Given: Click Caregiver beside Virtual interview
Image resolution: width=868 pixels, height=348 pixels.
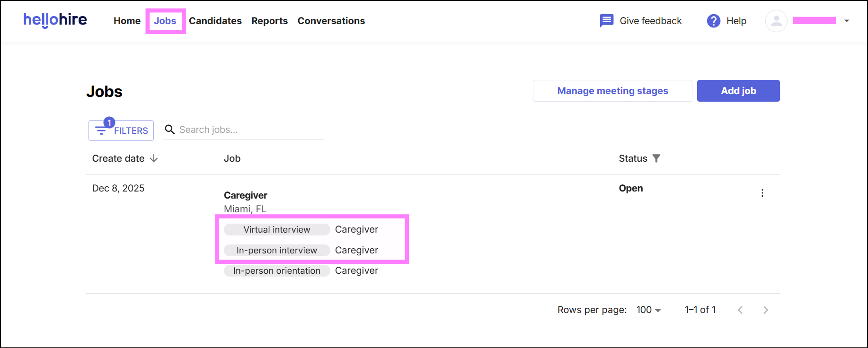Looking at the screenshot, I should click(x=356, y=229).
